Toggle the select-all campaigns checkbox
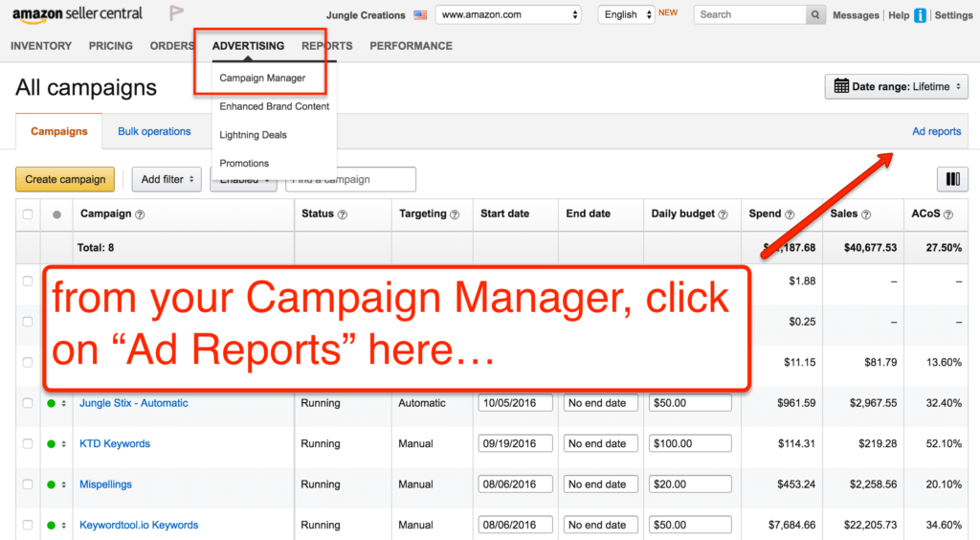Screen dimensions: 980x540 28,214
